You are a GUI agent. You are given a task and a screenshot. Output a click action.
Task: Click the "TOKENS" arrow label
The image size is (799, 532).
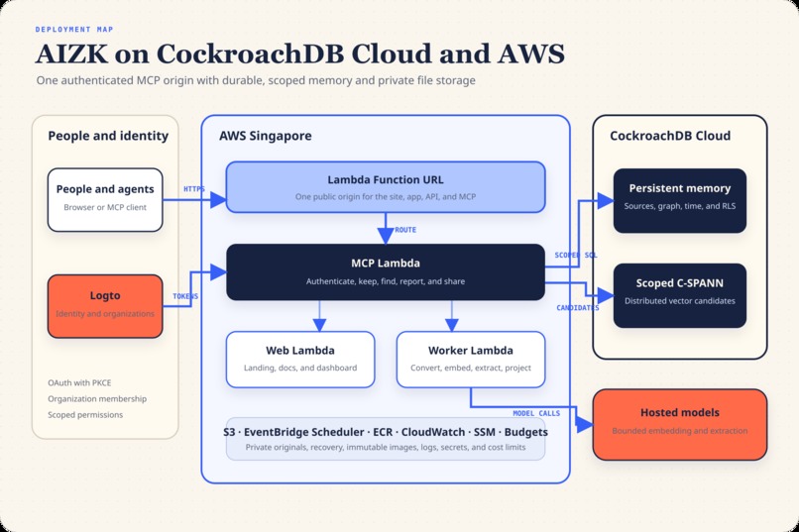[185, 296]
